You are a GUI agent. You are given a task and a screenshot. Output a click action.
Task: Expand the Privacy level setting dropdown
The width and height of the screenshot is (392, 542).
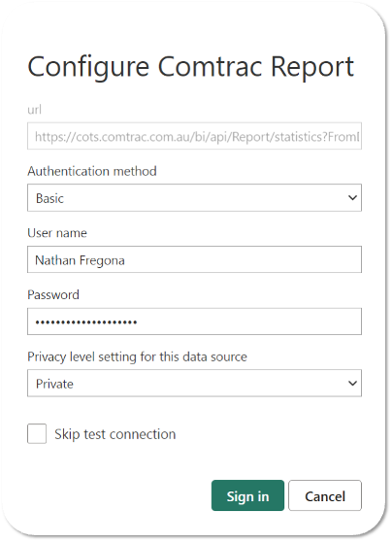pyautogui.click(x=194, y=383)
